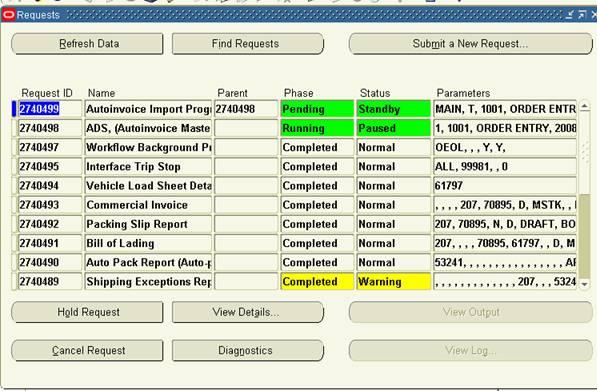Open View Details for selected request
Screen dimensions: 597x391
(247, 312)
